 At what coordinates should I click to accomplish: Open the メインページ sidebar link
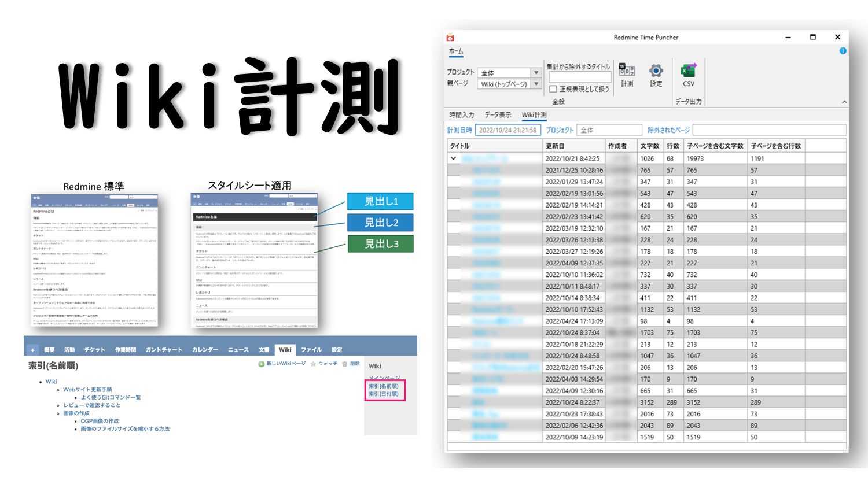pos(384,378)
